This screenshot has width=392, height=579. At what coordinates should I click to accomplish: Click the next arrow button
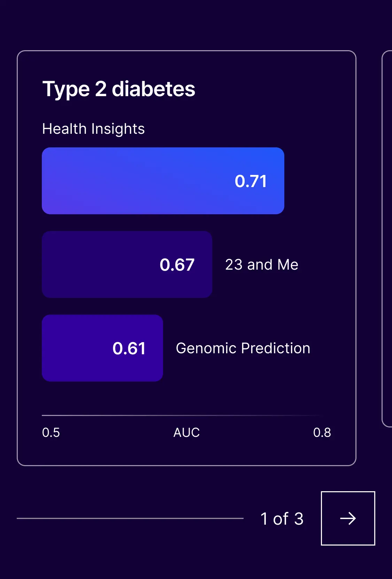[348, 518]
